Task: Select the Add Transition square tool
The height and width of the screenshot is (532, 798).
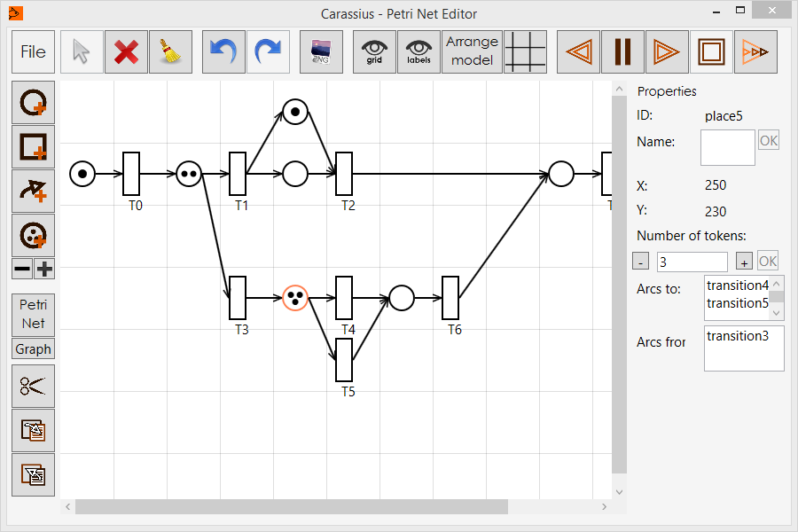Action: [x=33, y=147]
